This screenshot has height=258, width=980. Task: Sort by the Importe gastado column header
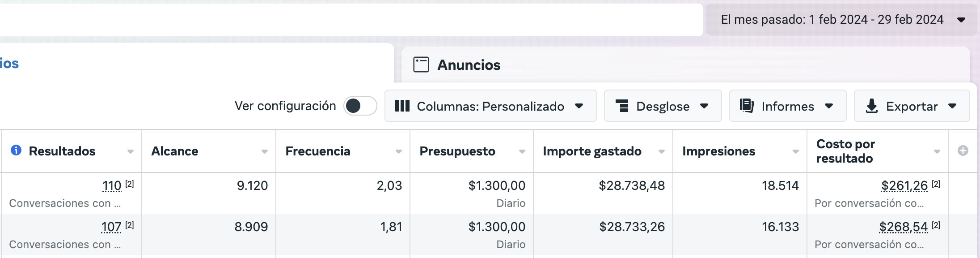click(x=592, y=151)
